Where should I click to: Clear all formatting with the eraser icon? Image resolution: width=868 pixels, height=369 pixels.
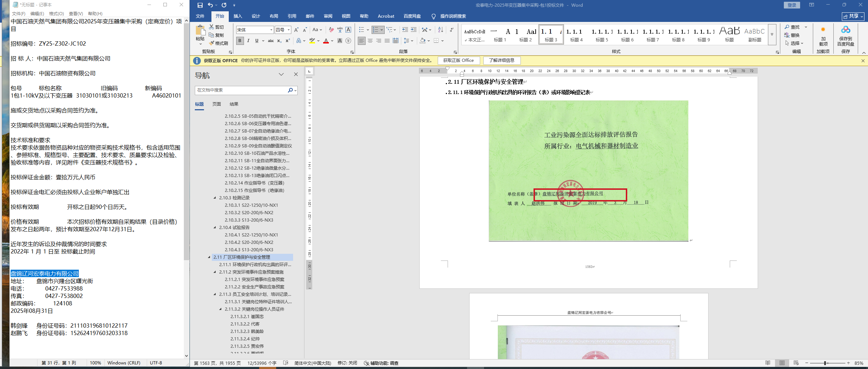click(331, 30)
